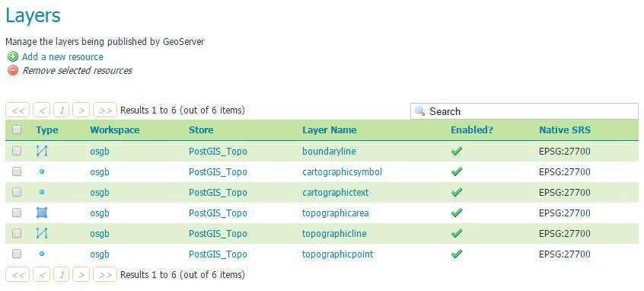The image size is (644, 291).
Task: Tick the checkbox for cartographicsymbol layer
Action: tap(17, 171)
